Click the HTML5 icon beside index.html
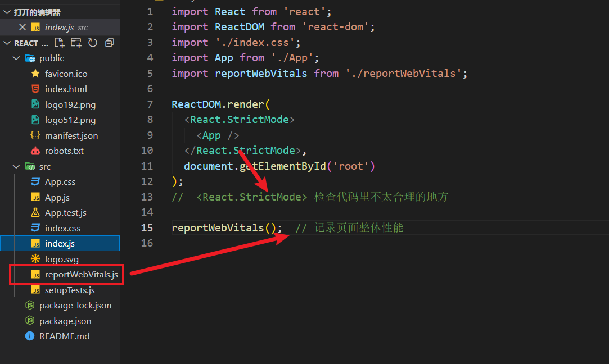Viewport: 609px width, 364px height. coord(35,89)
